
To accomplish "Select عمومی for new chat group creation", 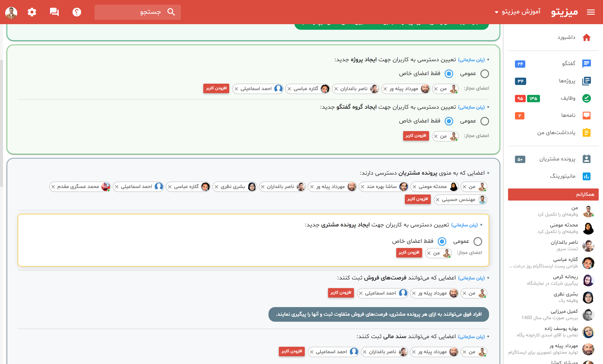I will pyautogui.click(x=485, y=121).
